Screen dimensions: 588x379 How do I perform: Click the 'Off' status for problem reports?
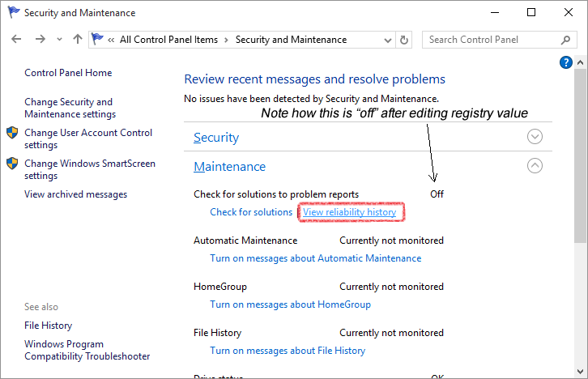coord(437,194)
